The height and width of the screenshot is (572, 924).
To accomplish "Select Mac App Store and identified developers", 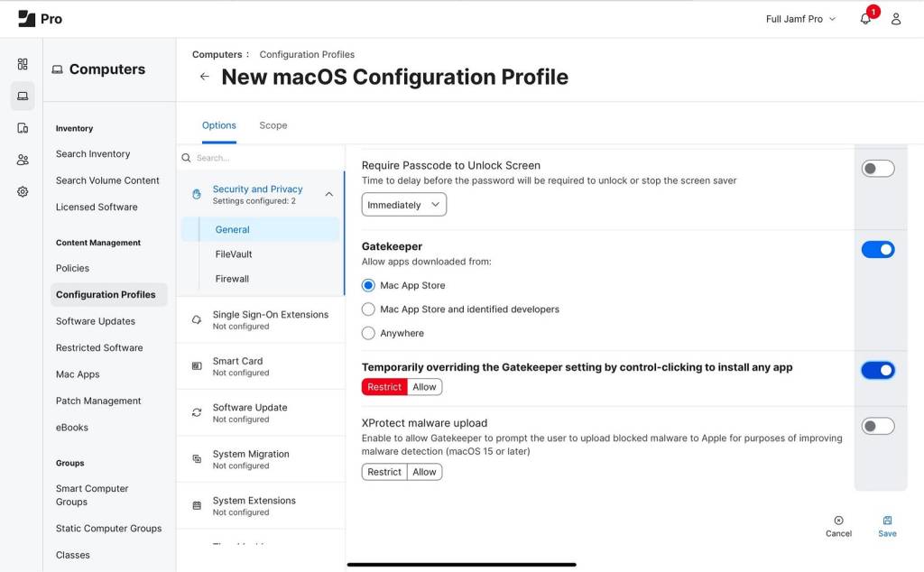I will pyautogui.click(x=368, y=309).
